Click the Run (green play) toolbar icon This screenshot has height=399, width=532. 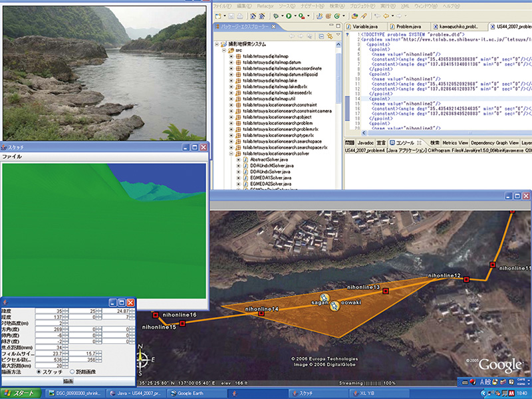(x=289, y=15)
